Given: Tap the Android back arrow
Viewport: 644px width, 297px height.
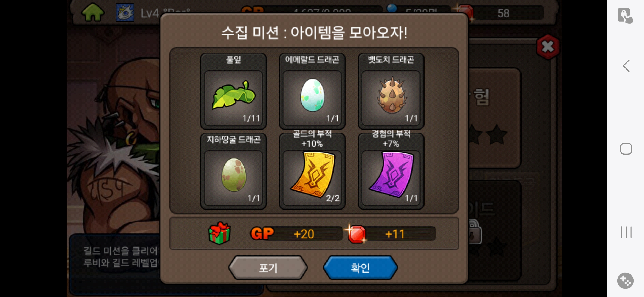Looking at the screenshot, I should click(x=626, y=66).
